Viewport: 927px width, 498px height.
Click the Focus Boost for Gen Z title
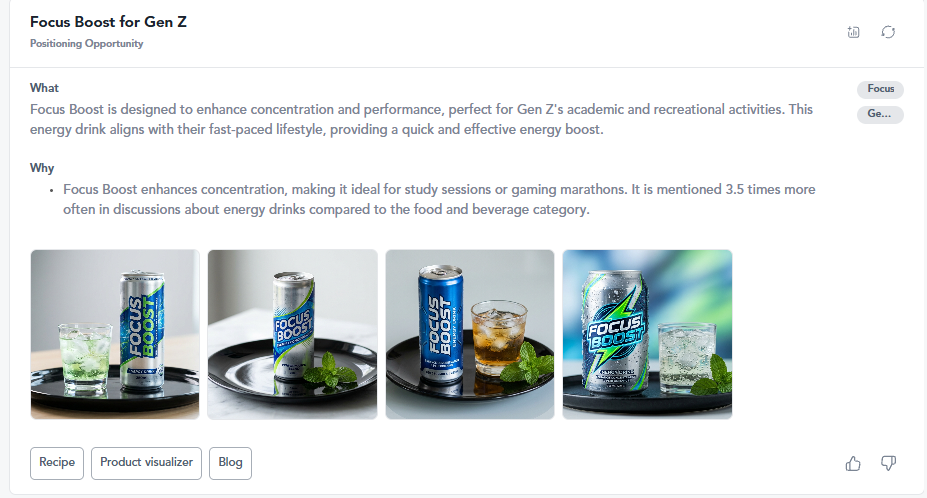coord(108,22)
